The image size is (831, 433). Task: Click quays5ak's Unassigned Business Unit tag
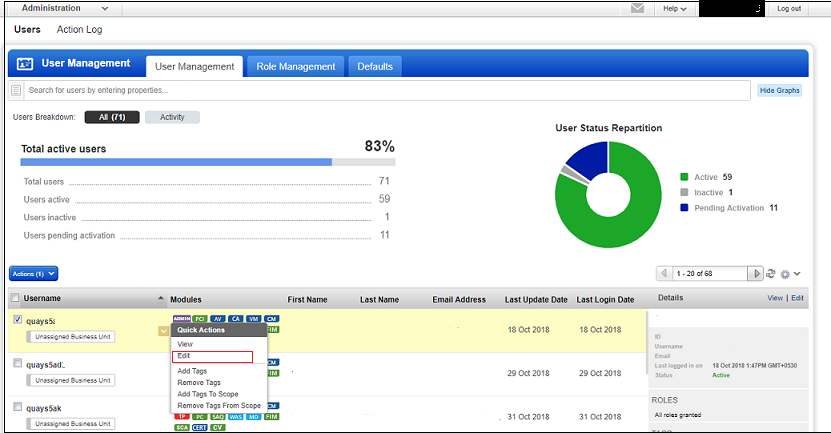pos(72,424)
